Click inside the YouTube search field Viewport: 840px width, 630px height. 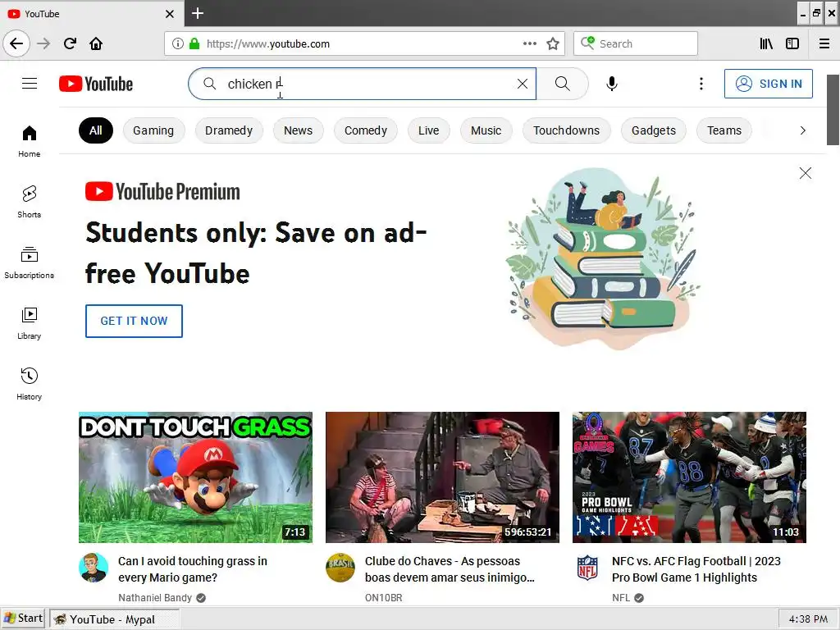click(x=362, y=84)
